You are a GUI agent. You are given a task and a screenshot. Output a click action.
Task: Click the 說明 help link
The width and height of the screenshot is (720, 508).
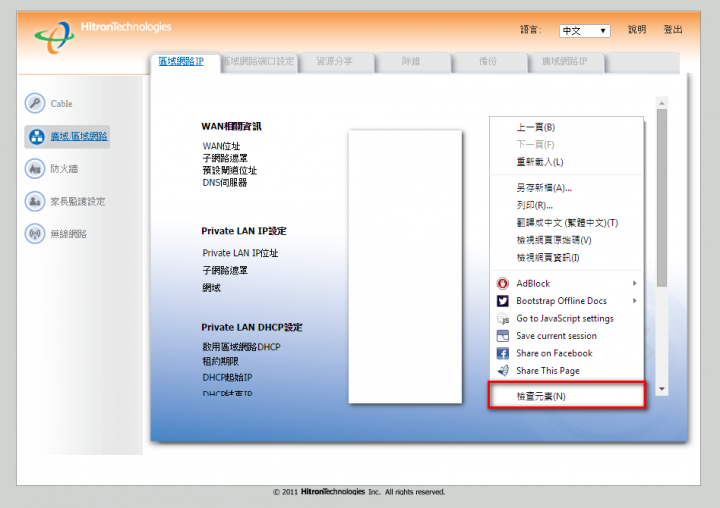[637, 30]
